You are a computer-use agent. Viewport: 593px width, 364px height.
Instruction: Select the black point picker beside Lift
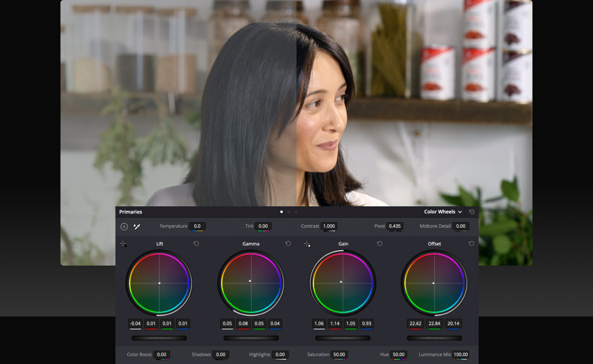pos(123,244)
